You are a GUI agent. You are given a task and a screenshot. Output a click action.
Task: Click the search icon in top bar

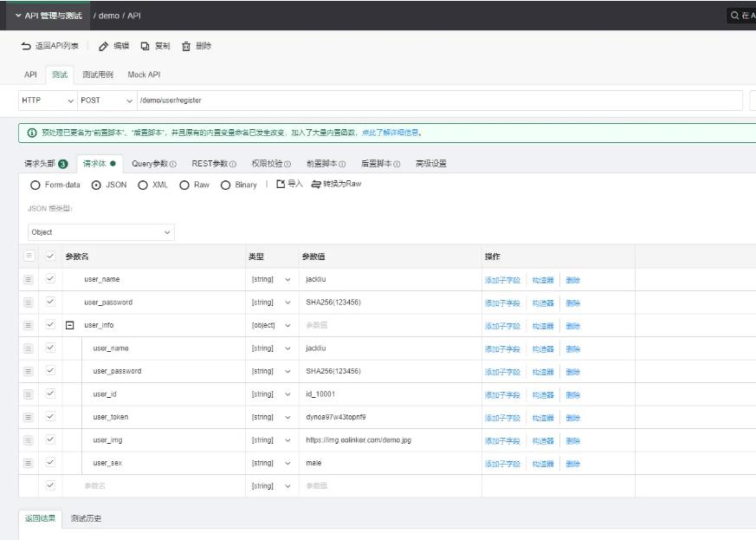[735, 16]
